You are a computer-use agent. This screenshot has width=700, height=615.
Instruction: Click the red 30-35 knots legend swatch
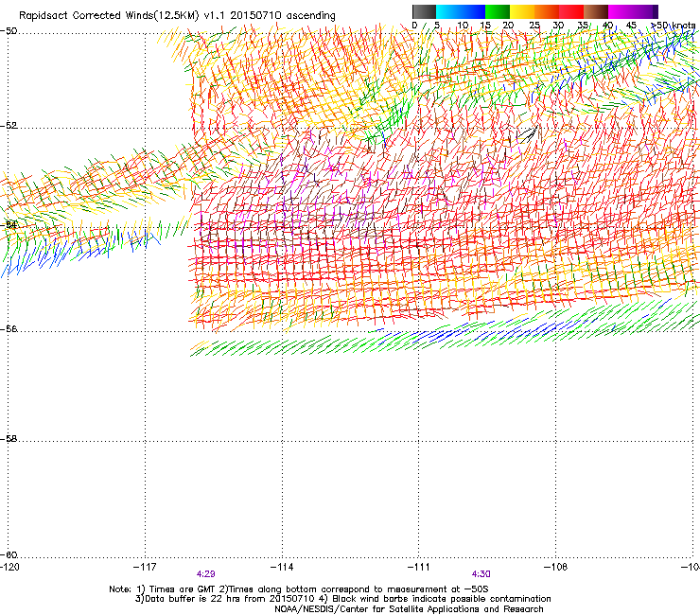[571, 11]
